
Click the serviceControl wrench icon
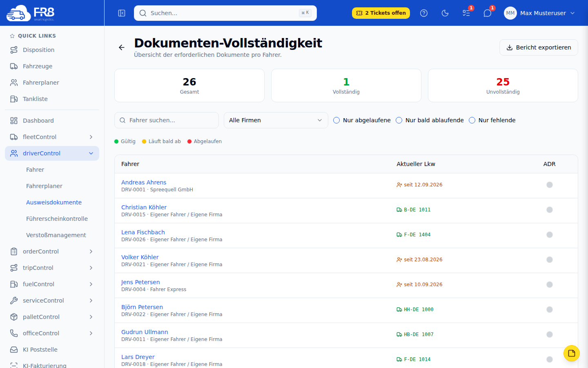pyautogui.click(x=14, y=301)
